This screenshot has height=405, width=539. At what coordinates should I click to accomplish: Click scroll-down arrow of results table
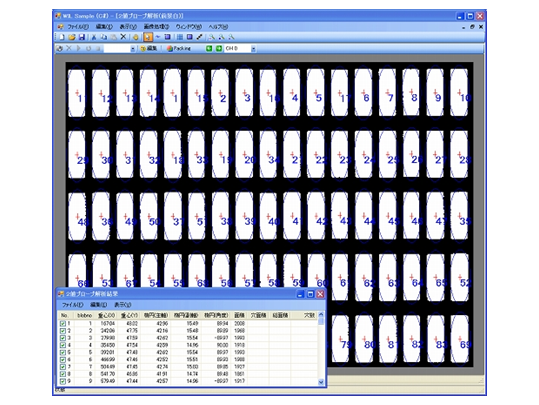[321, 382]
